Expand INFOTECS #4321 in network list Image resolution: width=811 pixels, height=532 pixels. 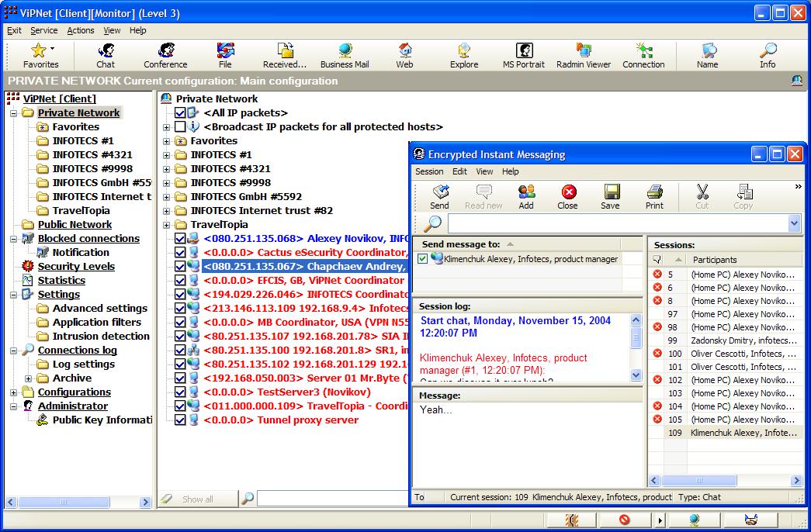(167, 169)
